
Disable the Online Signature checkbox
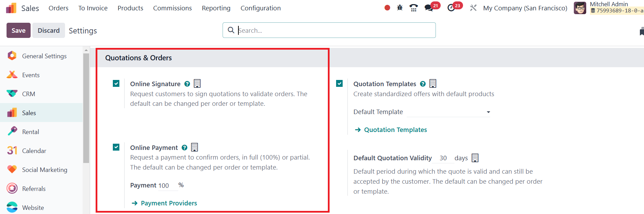[x=116, y=83]
